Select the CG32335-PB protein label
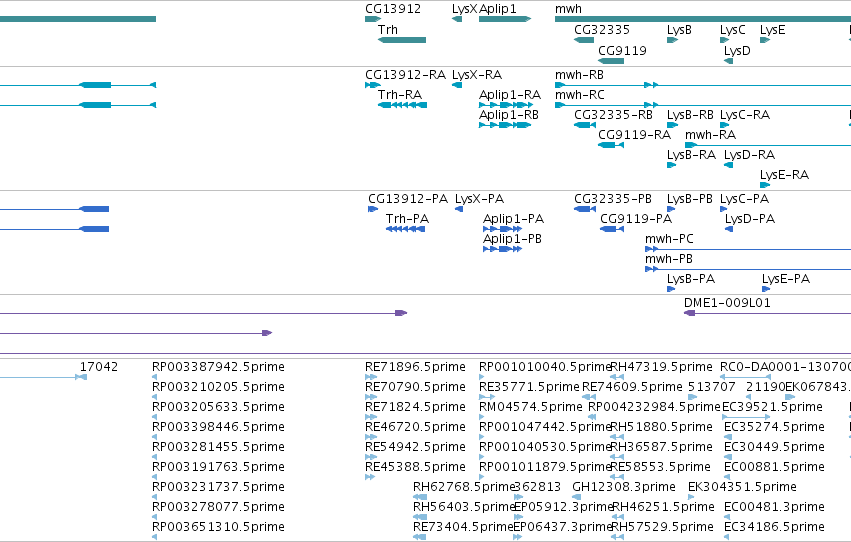Screen dimensions: 851x542 [x=613, y=199]
